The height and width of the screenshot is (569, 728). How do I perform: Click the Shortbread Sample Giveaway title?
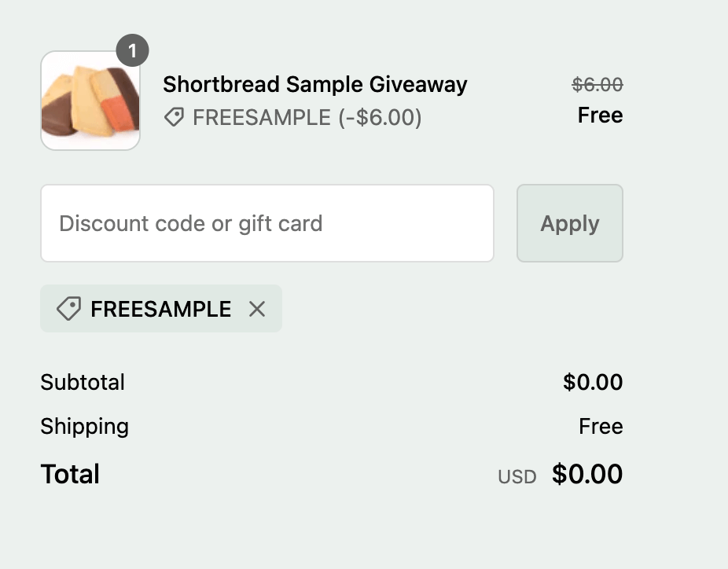[314, 84]
